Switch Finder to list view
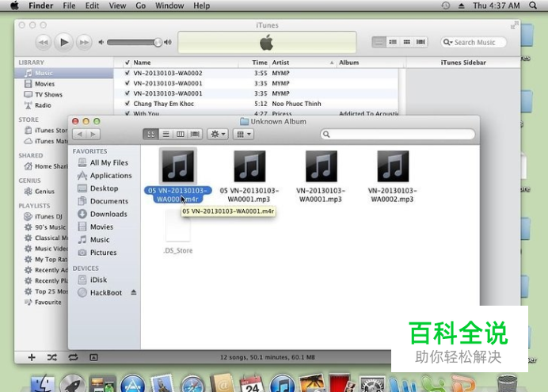The height and width of the screenshot is (392, 548). 166,134
